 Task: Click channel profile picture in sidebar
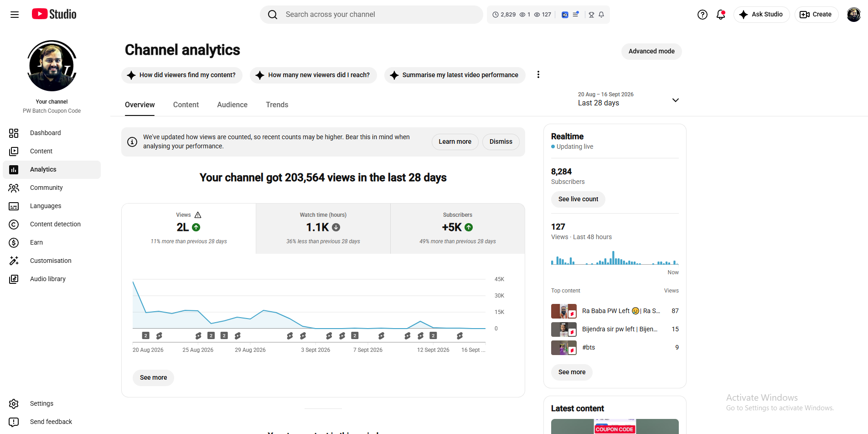coord(52,66)
